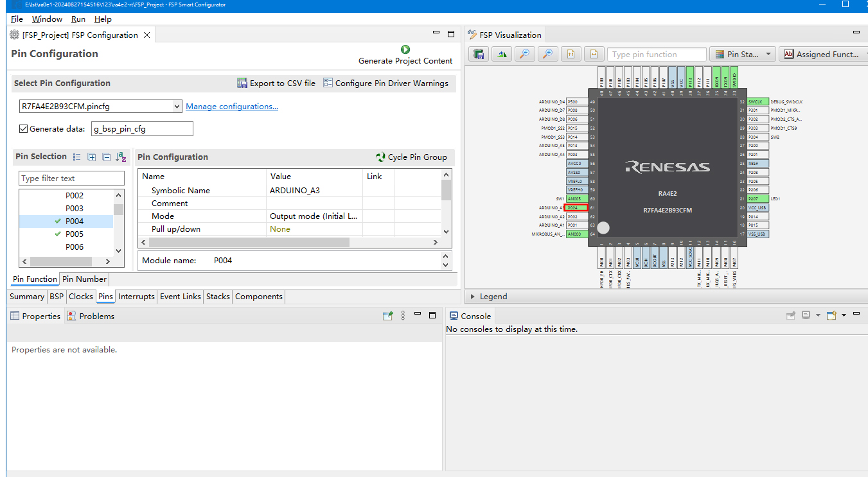The width and height of the screenshot is (868, 477).
Task: Close the FSP Configuration tab
Action: [x=147, y=35]
